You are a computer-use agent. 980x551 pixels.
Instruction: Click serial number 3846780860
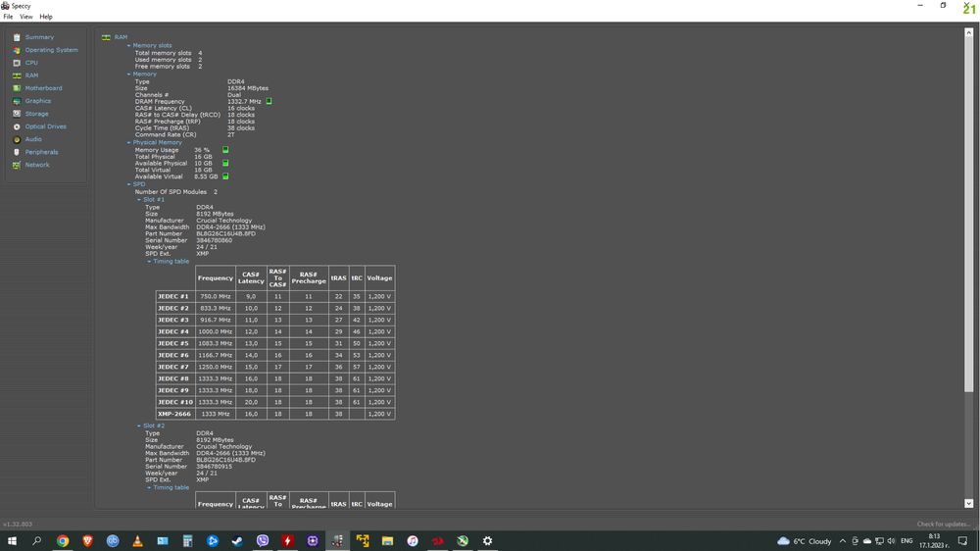214,240
